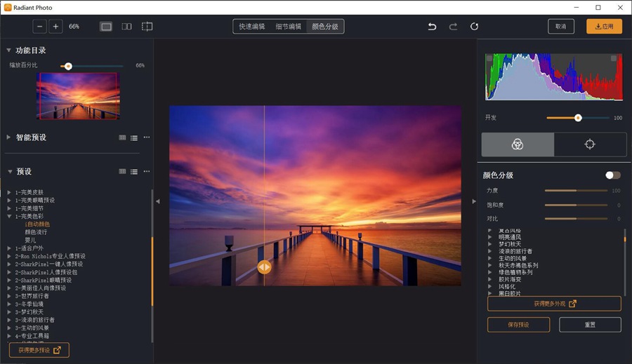Select the 自动颜色 preset

coord(37,224)
